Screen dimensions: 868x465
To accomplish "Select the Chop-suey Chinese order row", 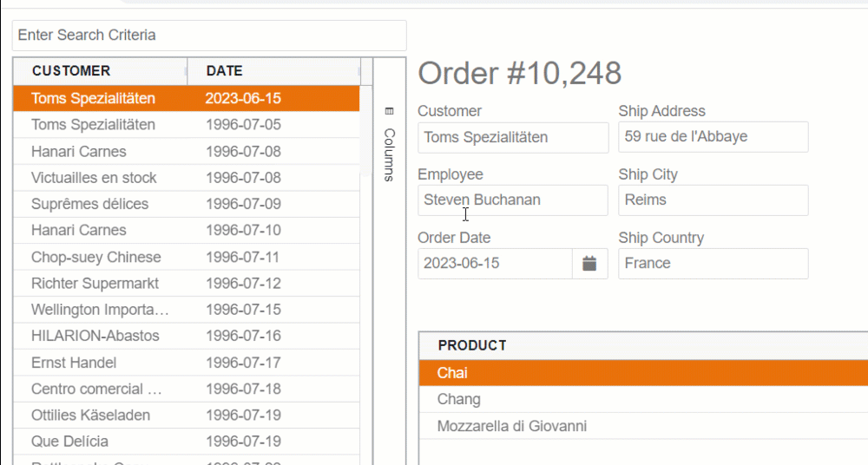I will tap(187, 257).
